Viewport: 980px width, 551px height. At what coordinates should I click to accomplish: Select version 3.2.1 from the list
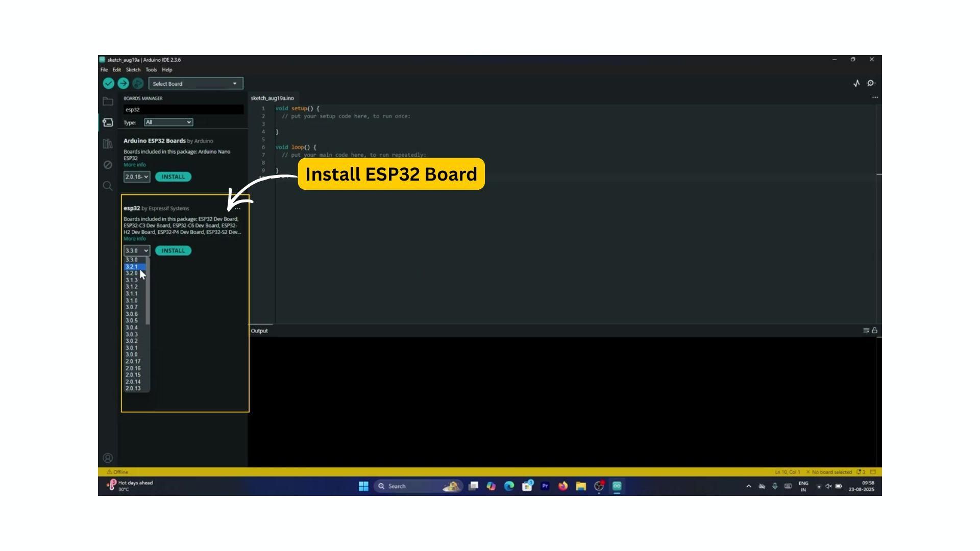coord(135,267)
